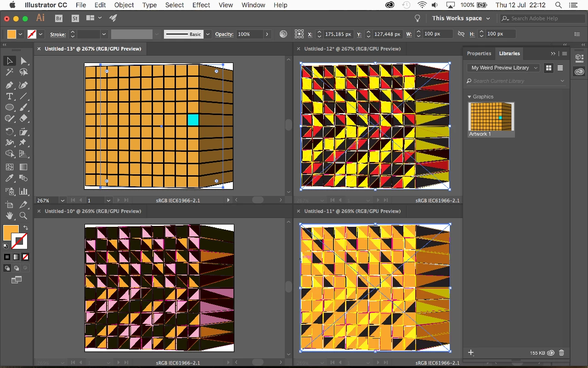Open the My Weird Preview Library dropdown
Viewport: 588px width, 368px height.
[x=503, y=68]
